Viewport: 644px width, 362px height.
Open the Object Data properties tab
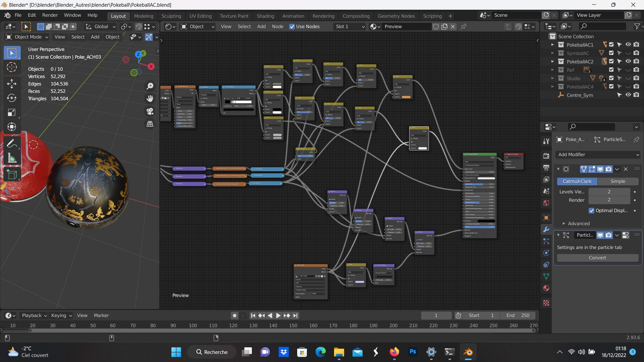[x=546, y=277]
